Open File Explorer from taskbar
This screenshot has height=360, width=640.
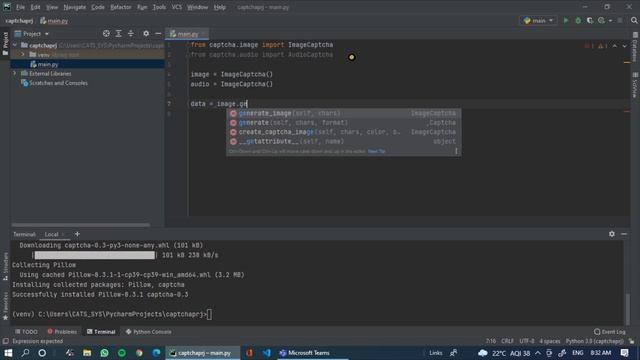click(x=87, y=353)
